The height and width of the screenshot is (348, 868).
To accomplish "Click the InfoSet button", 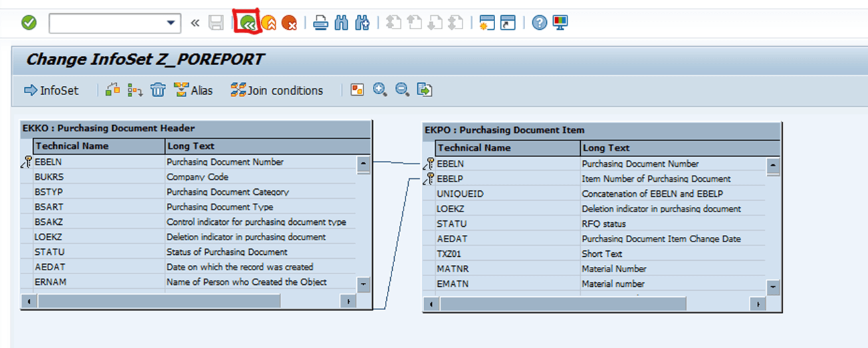I will click(x=51, y=90).
